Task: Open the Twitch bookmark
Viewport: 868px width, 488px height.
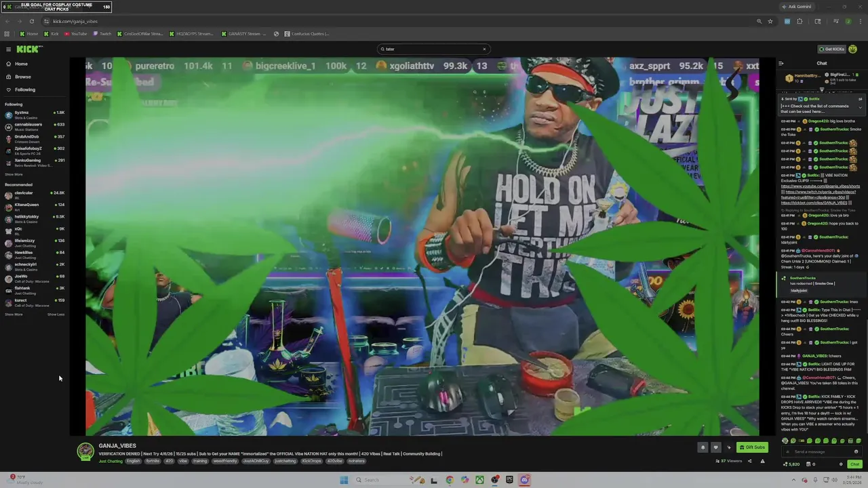Action: pyautogui.click(x=102, y=33)
